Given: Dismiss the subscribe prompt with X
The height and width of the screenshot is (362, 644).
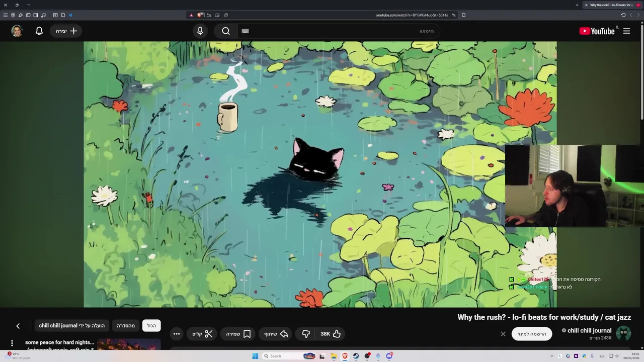Looking at the screenshot, I should [x=503, y=334].
